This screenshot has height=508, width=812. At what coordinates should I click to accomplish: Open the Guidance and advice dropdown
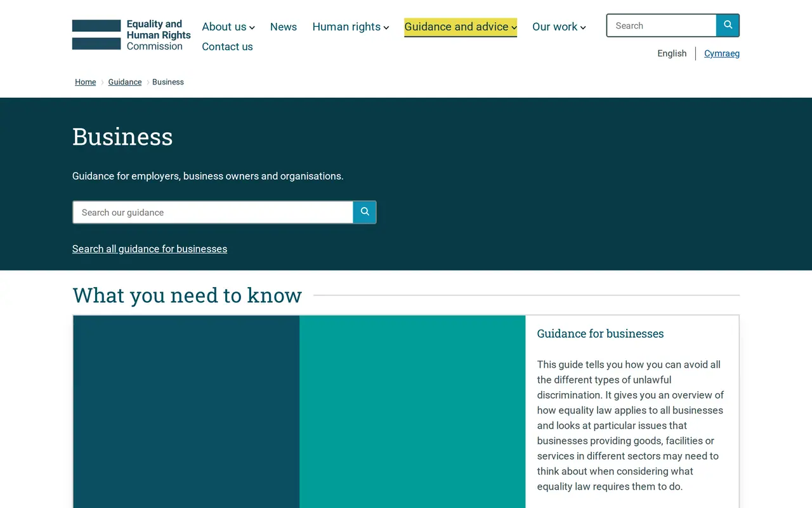tap(461, 27)
